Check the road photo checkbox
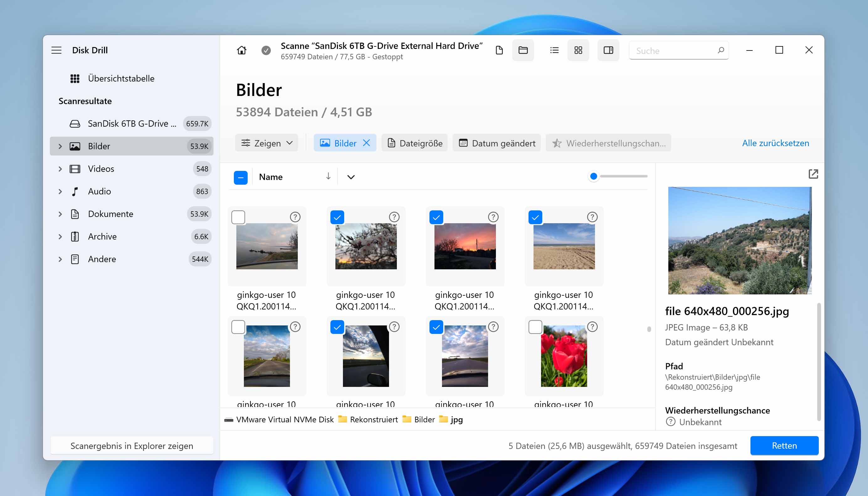The width and height of the screenshot is (868, 496). click(x=238, y=327)
